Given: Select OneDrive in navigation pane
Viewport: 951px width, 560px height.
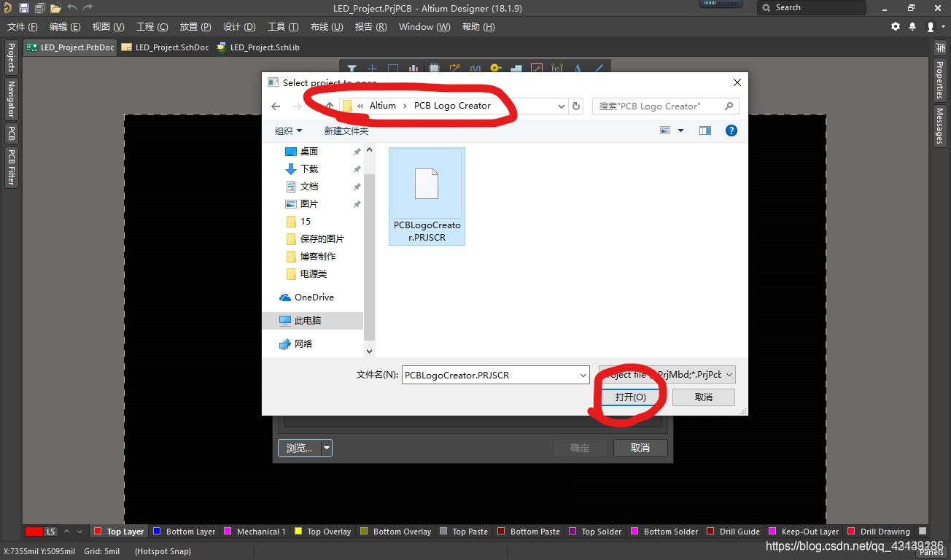Looking at the screenshot, I should pyautogui.click(x=314, y=297).
